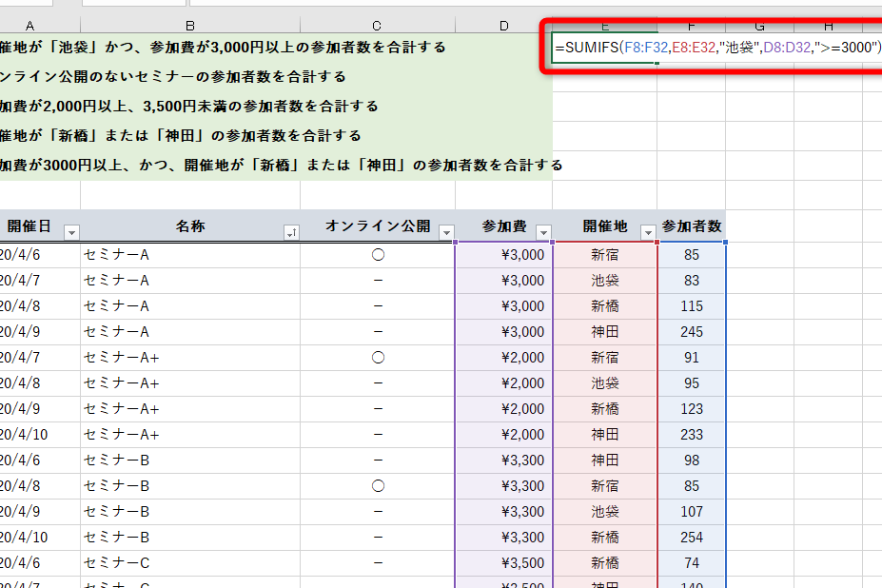Open the 名称 sort filter button
The image size is (882, 588).
(291, 232)
